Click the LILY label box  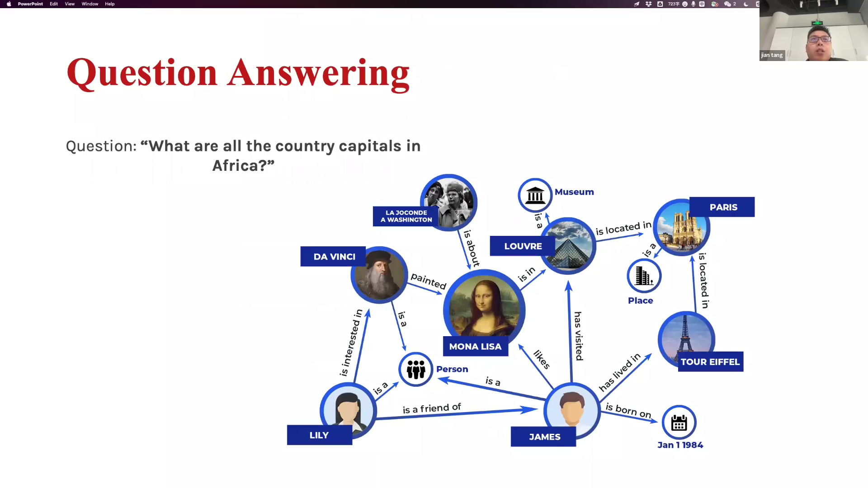coord(320,435)
